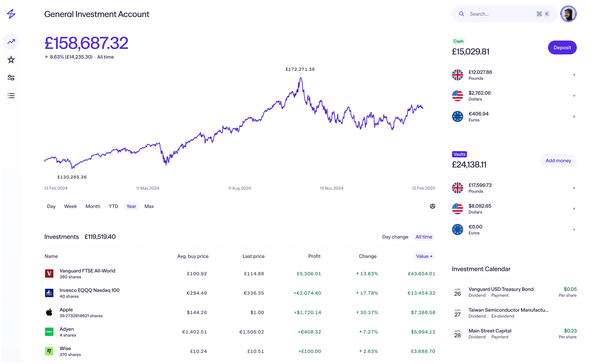Click the Apple logo next to the Apple holding
The width and height of the screenshot is (599, 364).
click(49, 313)
